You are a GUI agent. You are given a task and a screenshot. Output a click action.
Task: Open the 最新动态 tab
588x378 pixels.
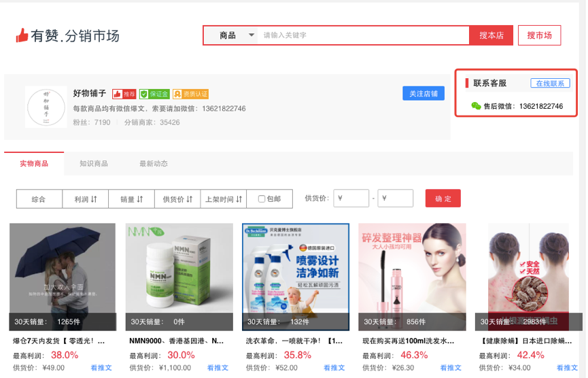coord(154,163)
